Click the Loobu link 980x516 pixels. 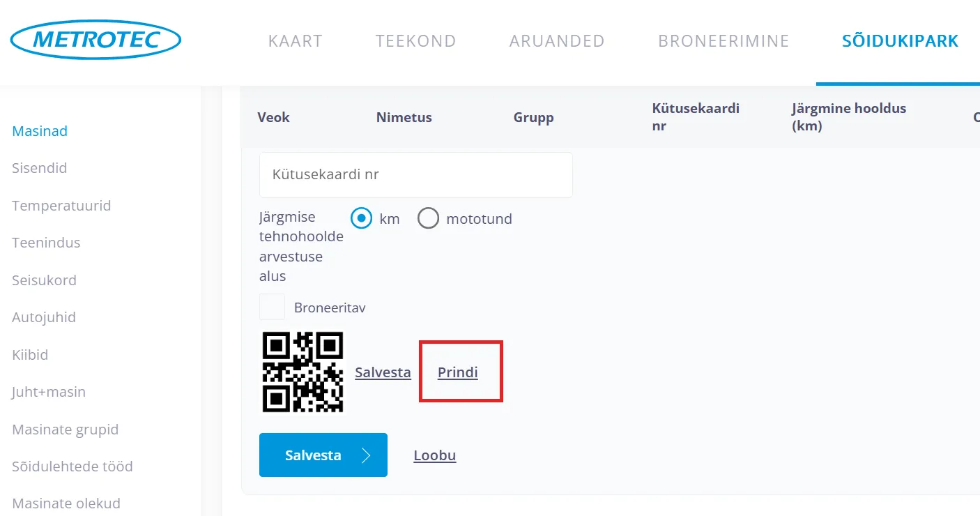pyautogui.click(x=435, y=456)
